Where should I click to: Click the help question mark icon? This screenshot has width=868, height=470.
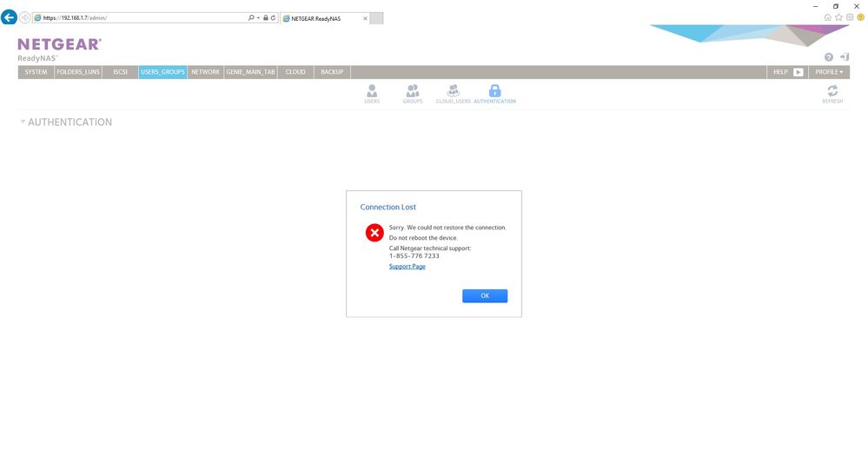tap(828, 57)
